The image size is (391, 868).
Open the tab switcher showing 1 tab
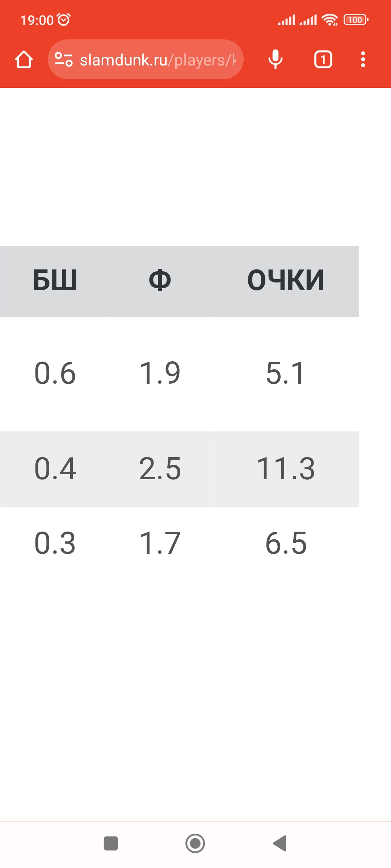coord(323,59)
